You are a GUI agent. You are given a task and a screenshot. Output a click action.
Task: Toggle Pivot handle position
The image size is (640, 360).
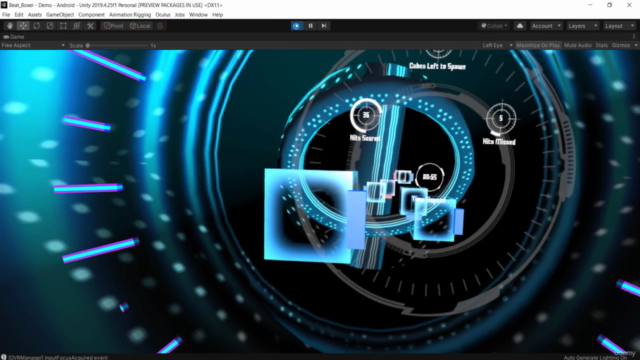(x=113, y=26)
